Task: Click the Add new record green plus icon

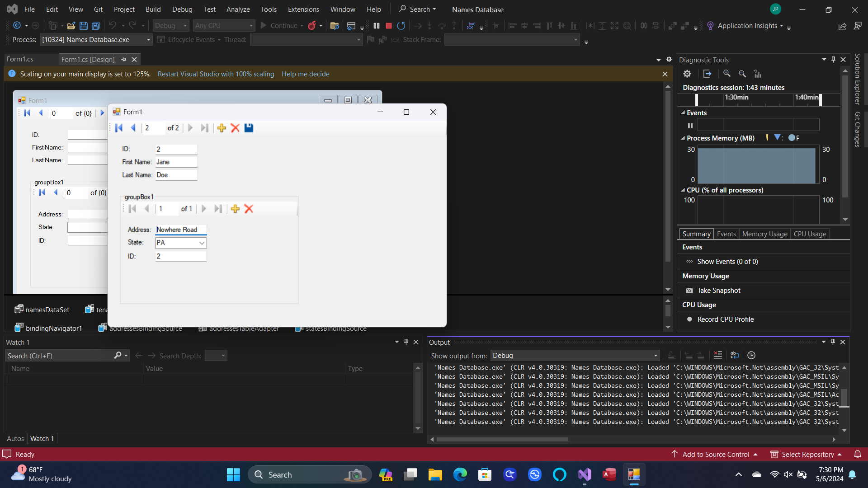Action: click(221, 127)
